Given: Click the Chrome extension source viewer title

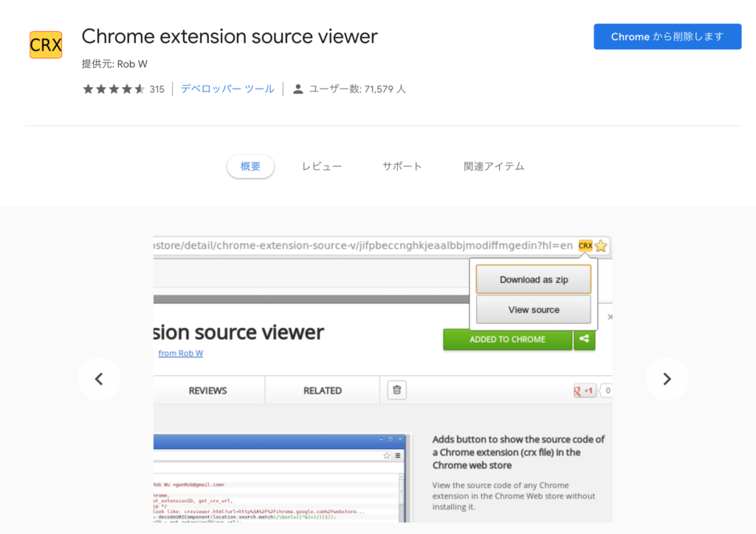Looking at the screenshot, I should click(x=230, y=37).
